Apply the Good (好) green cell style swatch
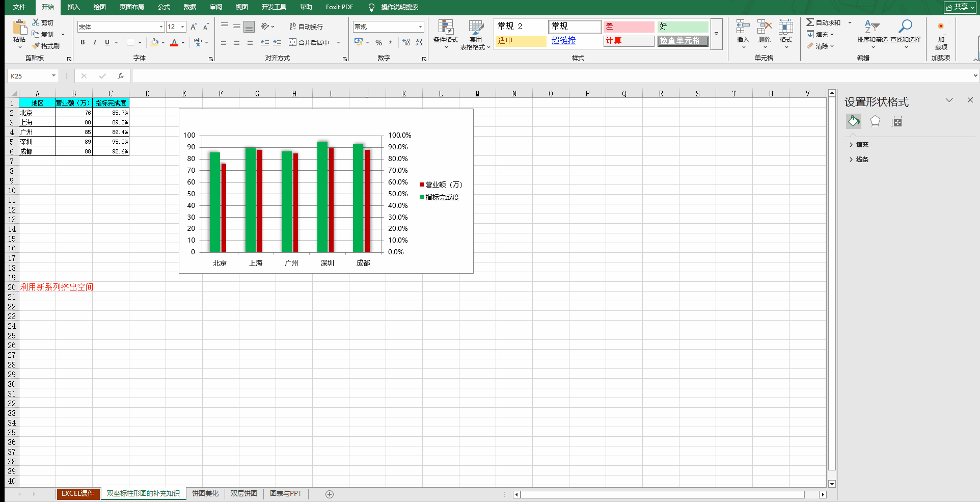The width and height of the screenshot is (980, 502). pyautogui.click(x=683, y=27)
